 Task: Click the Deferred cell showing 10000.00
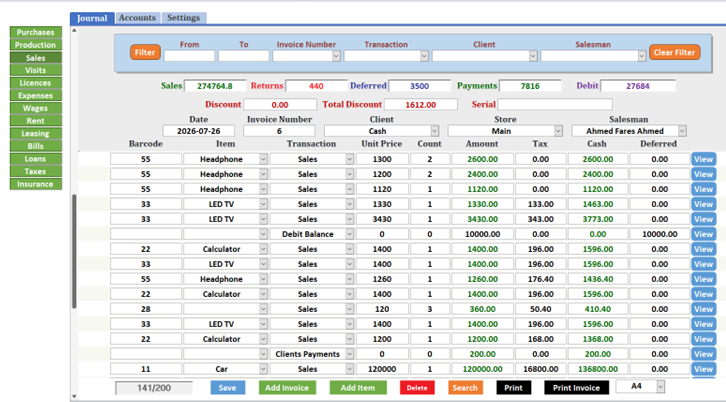click(660, 234)
